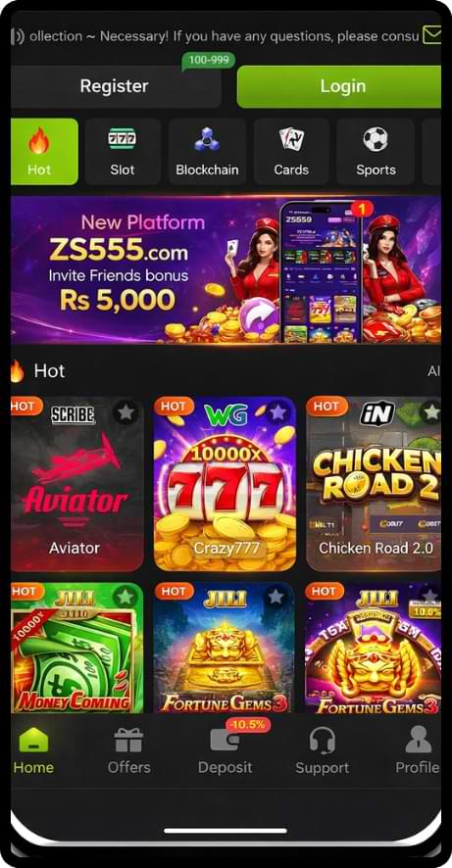
Task: Open the Sports category with soccer ball
Action: [376, 152]
